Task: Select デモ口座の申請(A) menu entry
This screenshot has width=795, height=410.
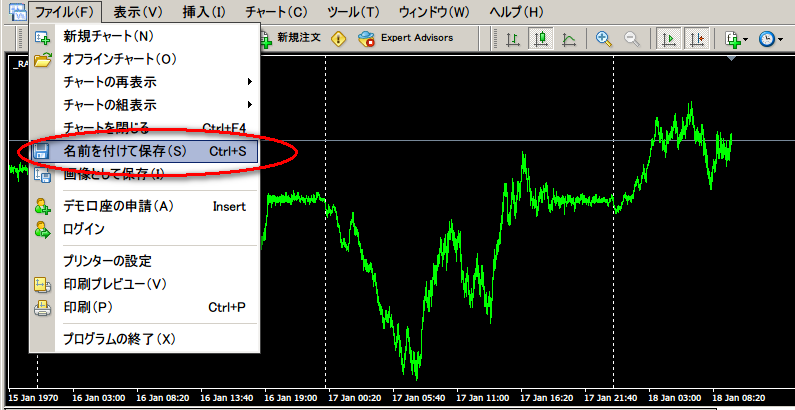Action: point(144,206)
